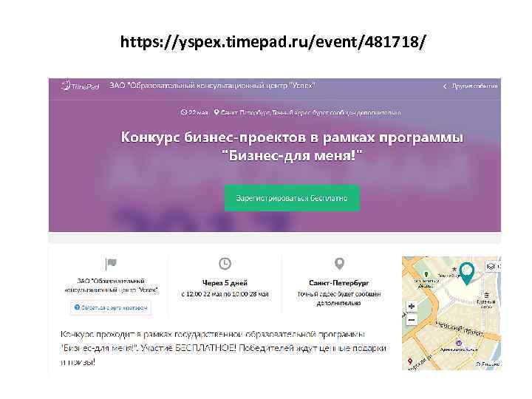Click the contact organizer button
The width and height of the screenshot is (532, 399).
tap(111, 307)
